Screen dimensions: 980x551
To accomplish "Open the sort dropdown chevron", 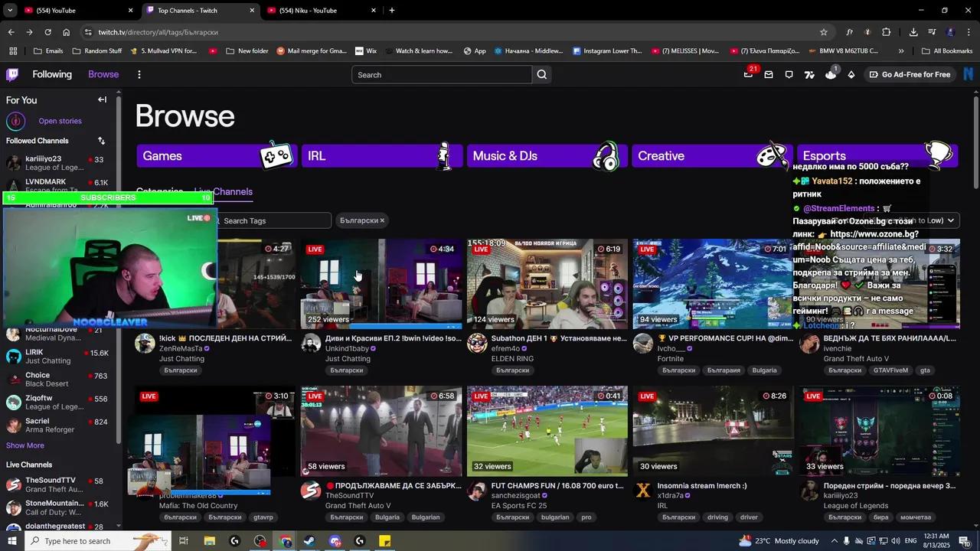I will coord(950,220).
